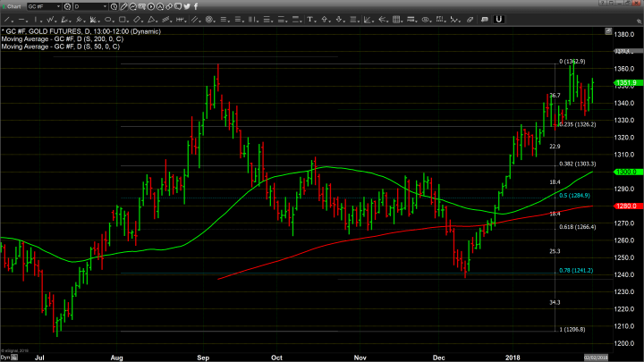Select the rectangle drawing tool

[x=123, y=20]
